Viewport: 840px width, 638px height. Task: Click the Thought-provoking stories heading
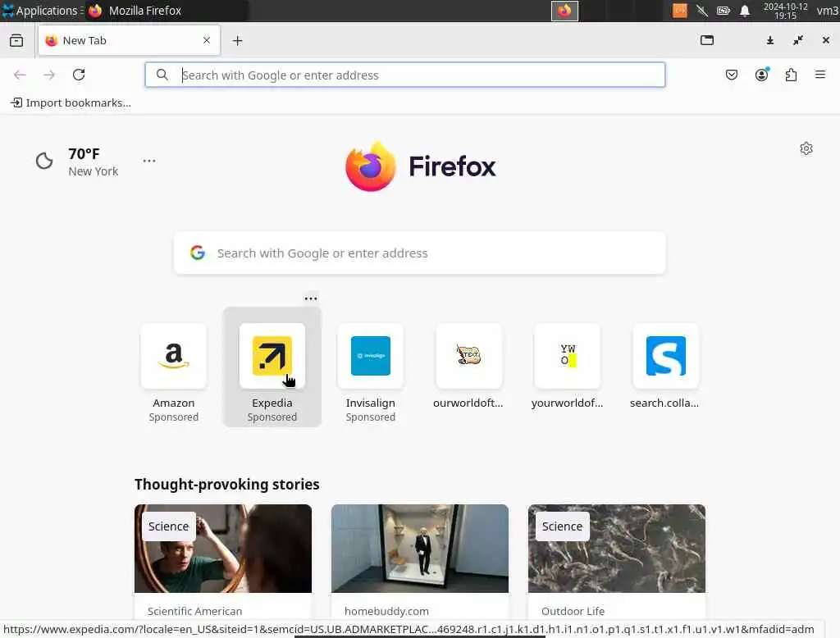coord(227,485)
